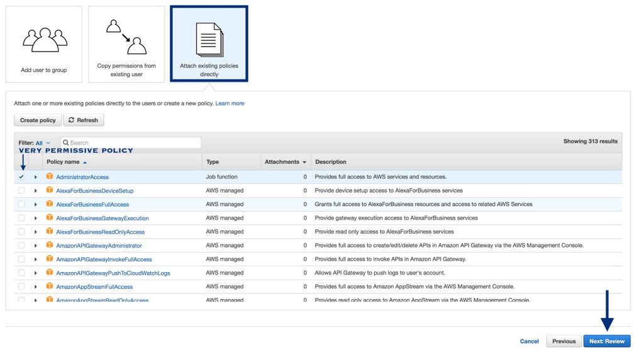Expand the AmazonAPIGatewayInvokeFullAccess policy row
The height and width of the screenshot is (357, 644).
tap(36, 259)
